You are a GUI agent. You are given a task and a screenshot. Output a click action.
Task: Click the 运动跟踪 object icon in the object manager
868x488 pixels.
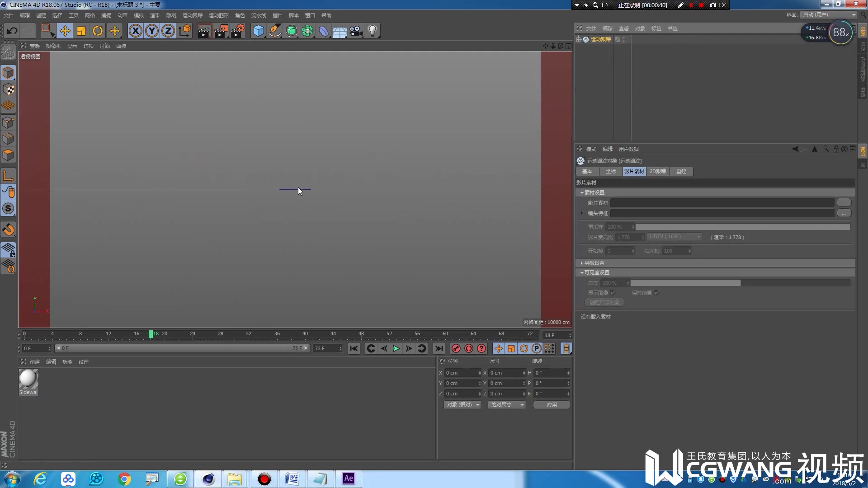(x=585, y=40)
